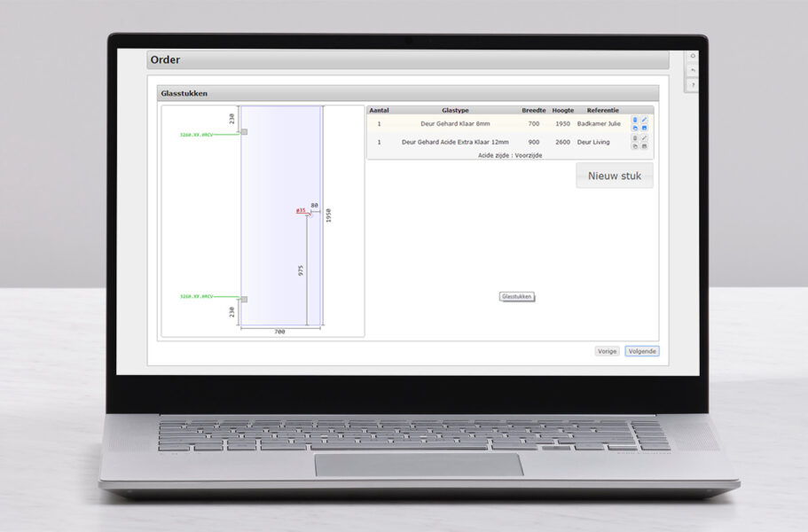Open help via the question mark icon

click(x=693, y=85)
